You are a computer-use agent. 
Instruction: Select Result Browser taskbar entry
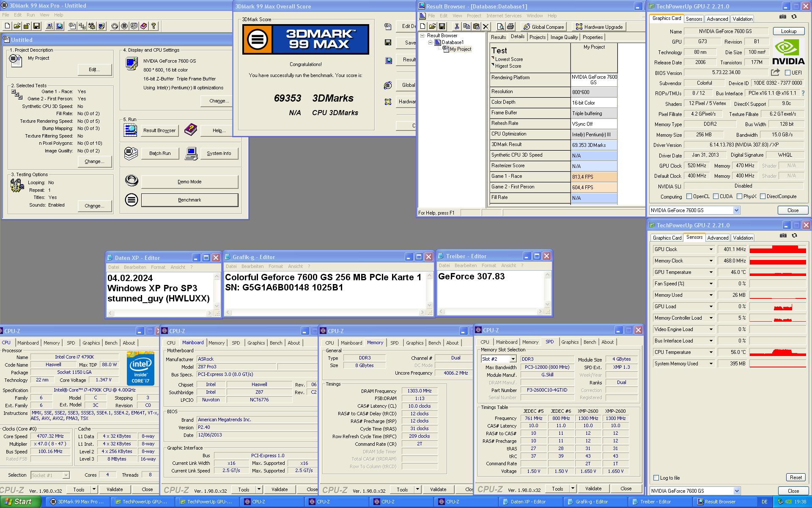[x=724, y=502]
